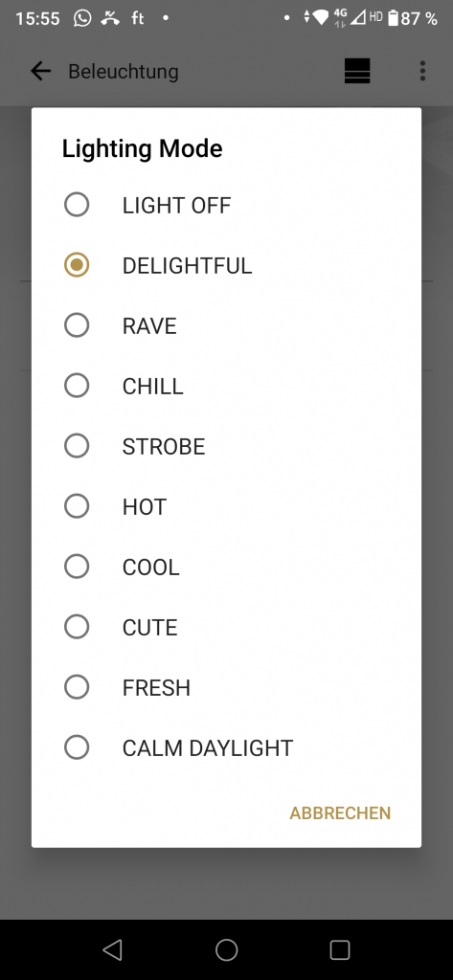Tap the stacked bars icon in header
453x980 pixels.
[357, 71]
